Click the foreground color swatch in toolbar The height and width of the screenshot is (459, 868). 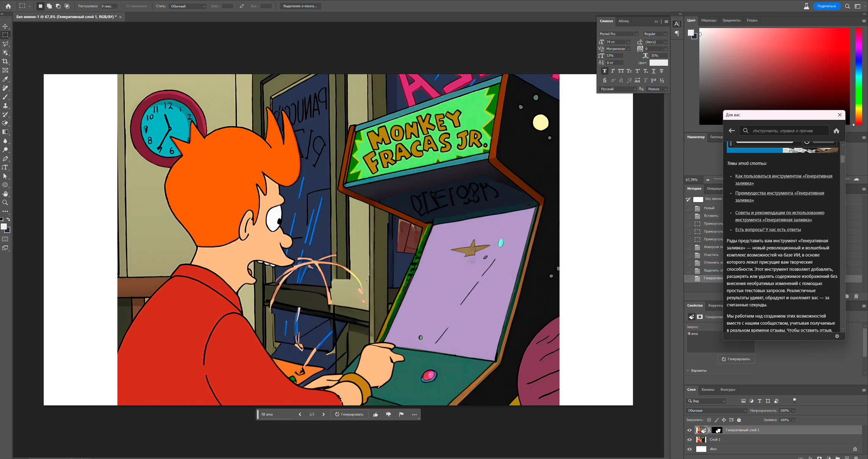click(x=4, y=227)
